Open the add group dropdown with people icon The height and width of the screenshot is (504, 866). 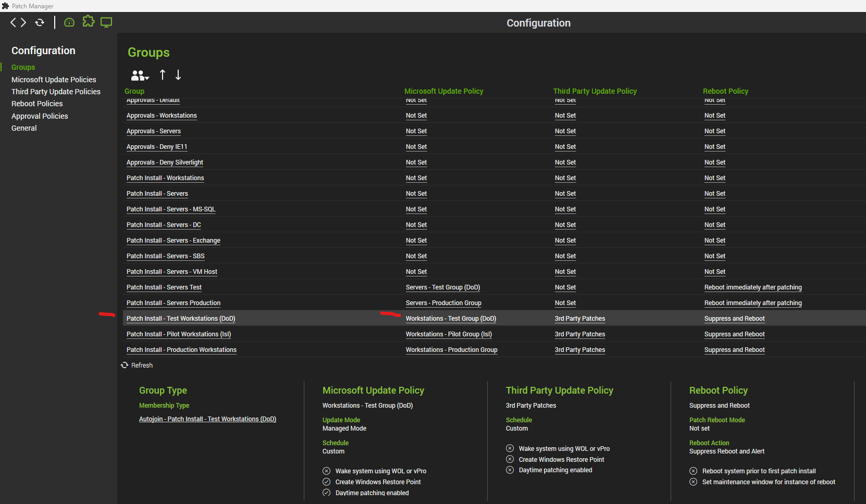point(140,75)
